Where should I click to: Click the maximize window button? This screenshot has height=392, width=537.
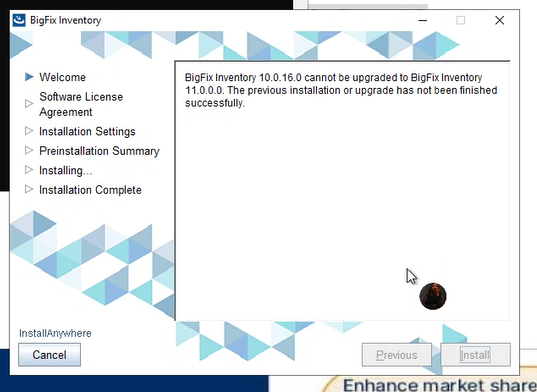tap(461, 20)
